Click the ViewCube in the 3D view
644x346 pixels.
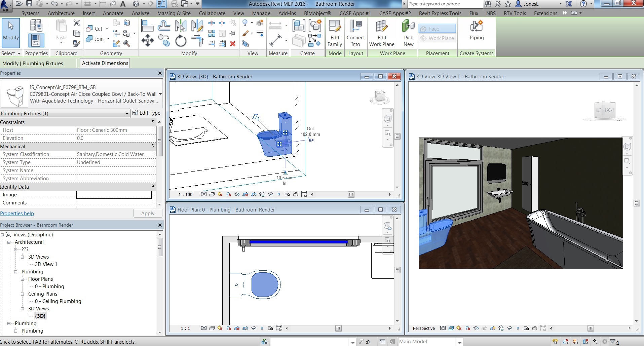pos(380,97)
